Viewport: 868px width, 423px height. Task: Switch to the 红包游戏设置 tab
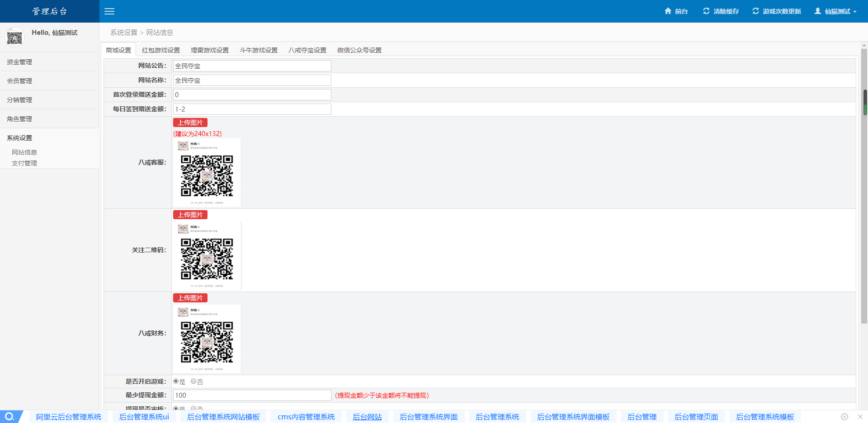point(161,50)
